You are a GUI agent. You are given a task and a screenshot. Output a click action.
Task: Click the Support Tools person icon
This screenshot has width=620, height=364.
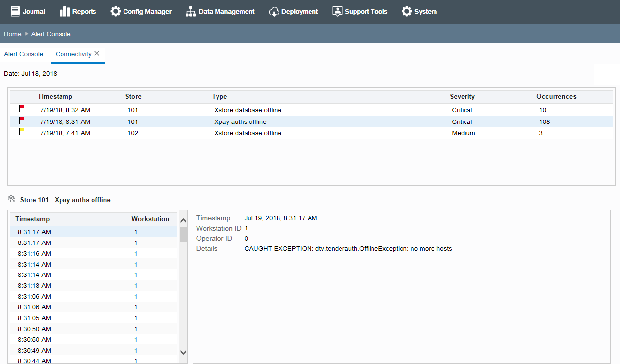(338, 11)
